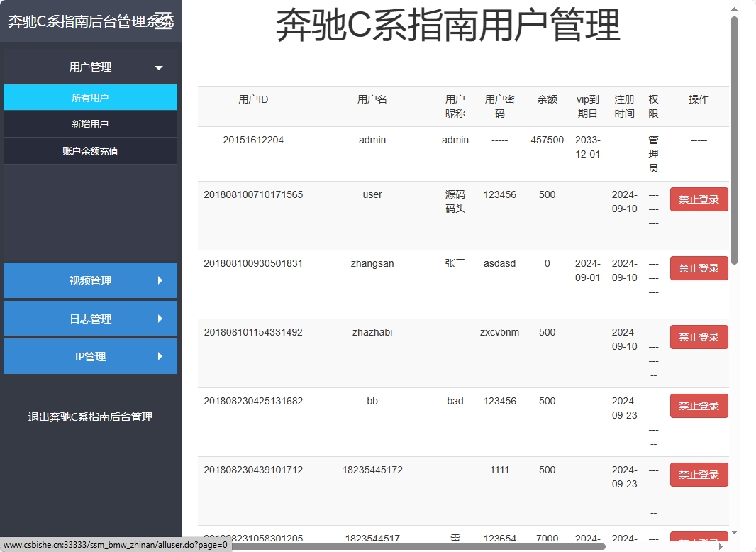Screen dimensions: 756x552
Task: Click 退出奔驰C系指南后台管理 to log out
Action: pyautogui.click(x=90, y=417)
